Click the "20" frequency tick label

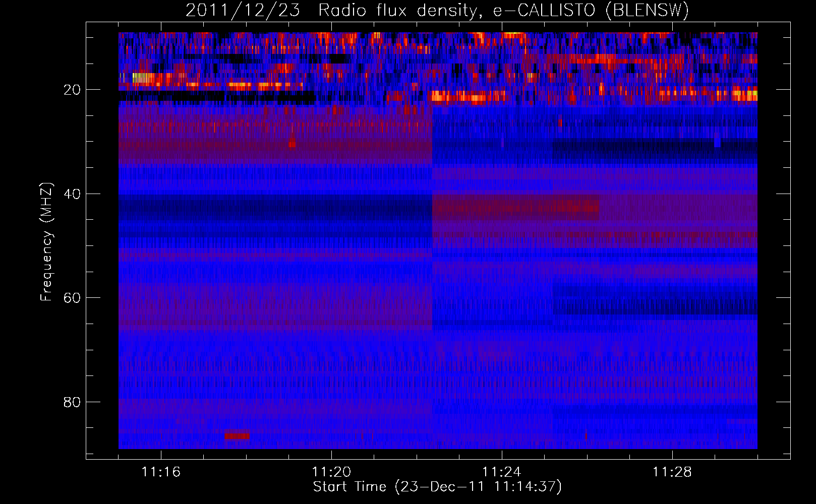[x=73, y=90]
